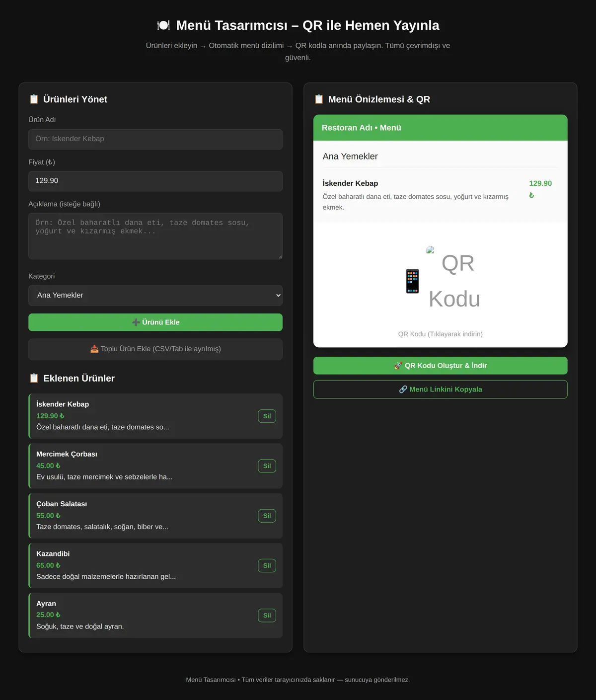Click the QR Kodu (Tıklayarak indirin) caption
This screenshot has height=700, width=596.
[x=441, y=334]
